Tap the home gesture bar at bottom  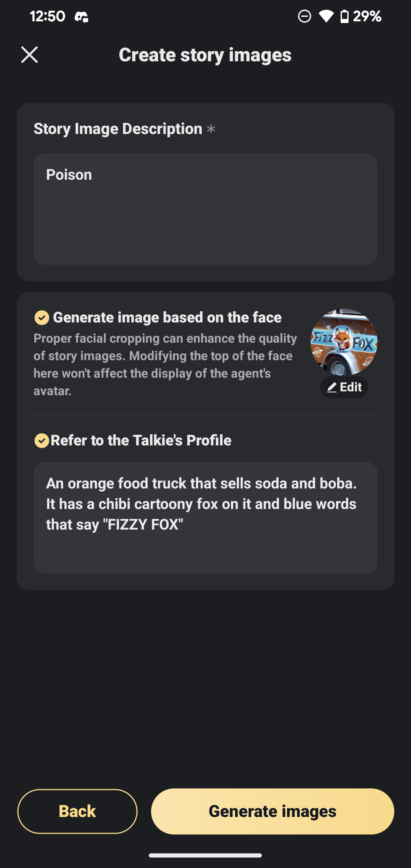[x=205, y=855]
